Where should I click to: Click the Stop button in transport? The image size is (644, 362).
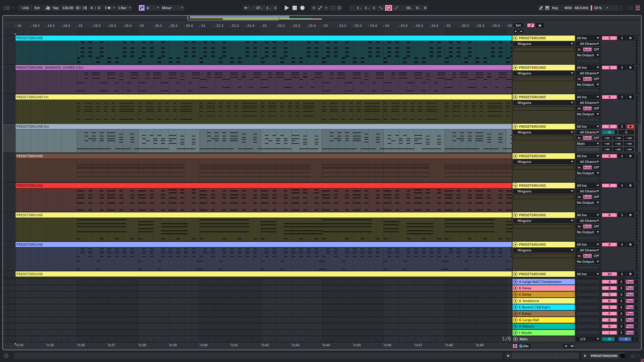point(294,8)
